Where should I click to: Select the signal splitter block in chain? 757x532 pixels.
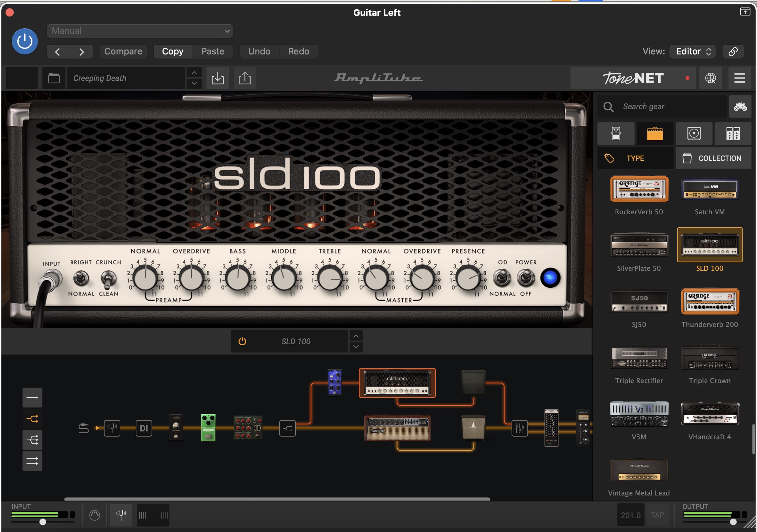pos(287,428)
